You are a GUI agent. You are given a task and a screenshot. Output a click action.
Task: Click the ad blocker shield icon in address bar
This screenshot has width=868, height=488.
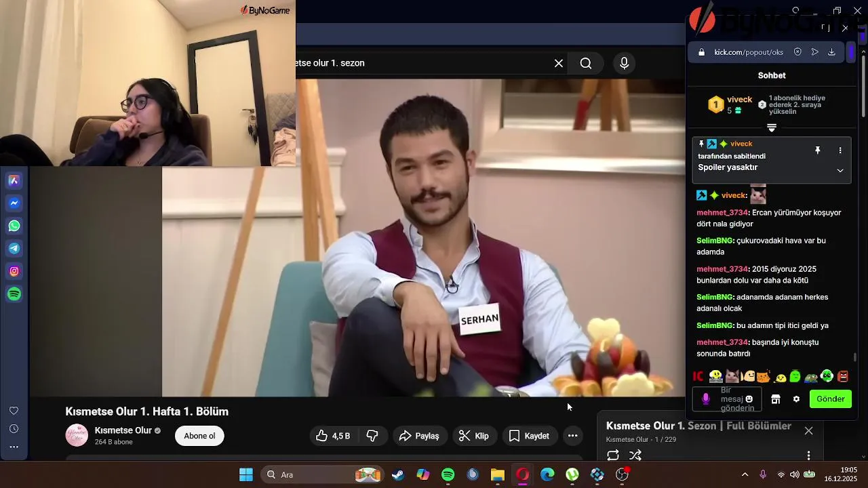(x=797, y=52)
